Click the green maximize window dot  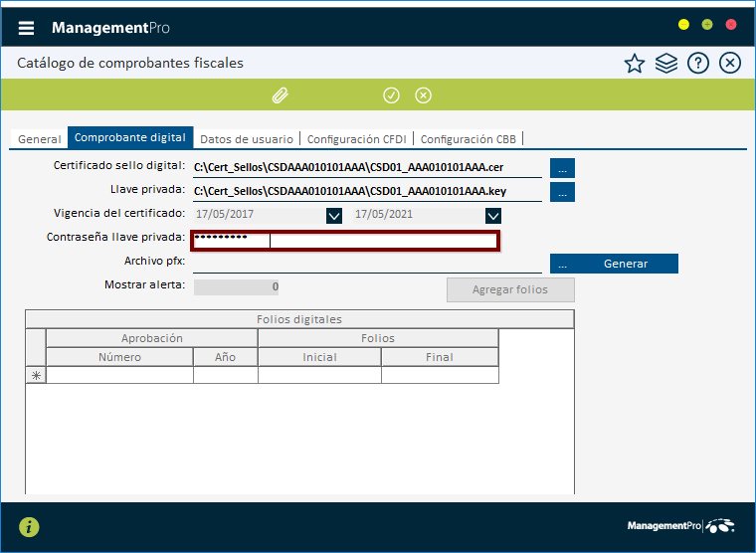click(x=707, y=25)
